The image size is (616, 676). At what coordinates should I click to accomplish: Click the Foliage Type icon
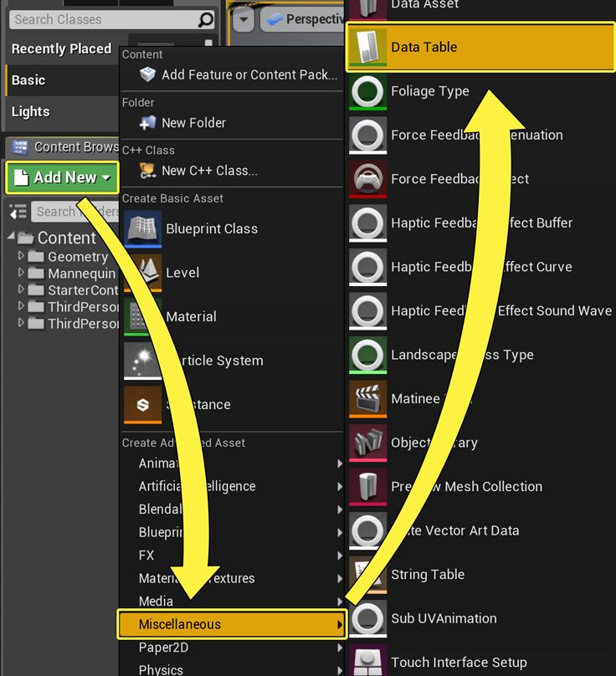click(x=367, y=91)
